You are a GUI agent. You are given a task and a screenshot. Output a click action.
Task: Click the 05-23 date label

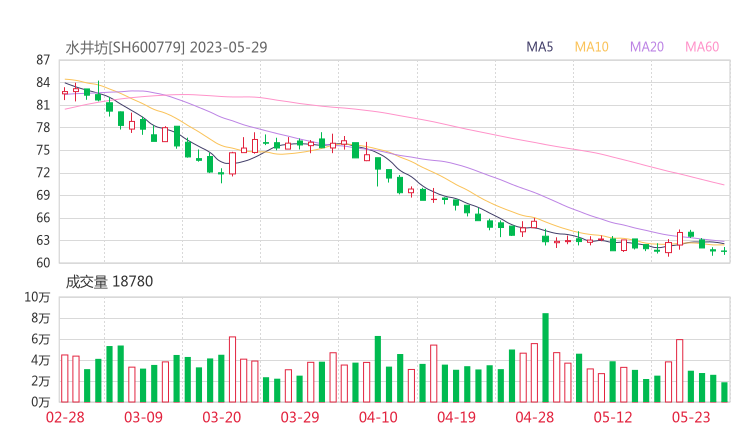click(x=691, y=417)
